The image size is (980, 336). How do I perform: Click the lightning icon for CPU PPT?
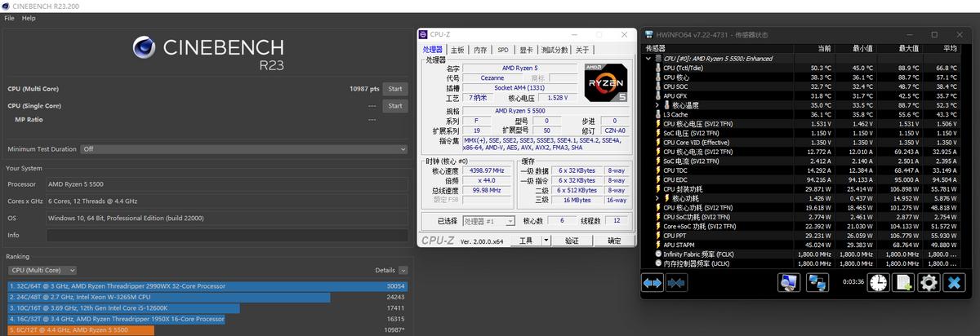(658, 236)
